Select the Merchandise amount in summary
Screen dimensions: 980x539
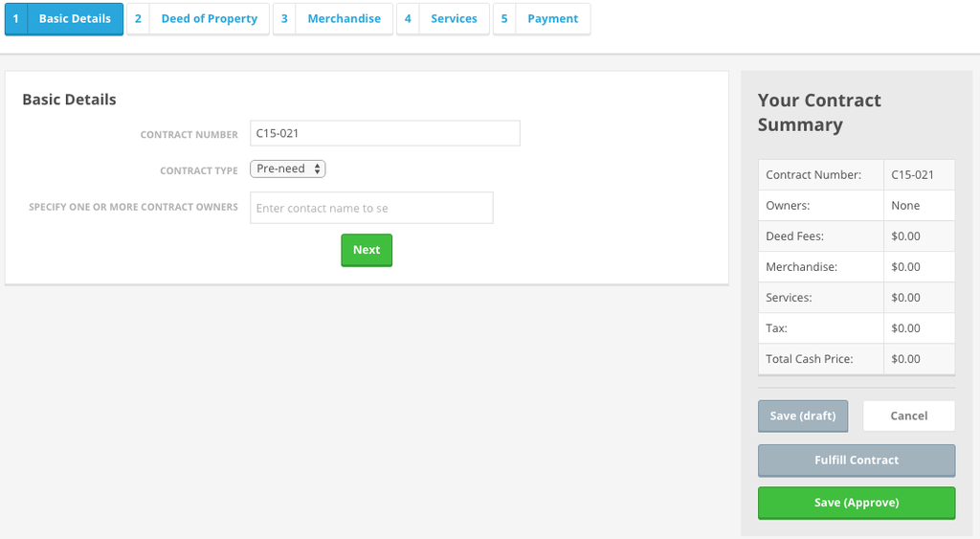[905, 267]
